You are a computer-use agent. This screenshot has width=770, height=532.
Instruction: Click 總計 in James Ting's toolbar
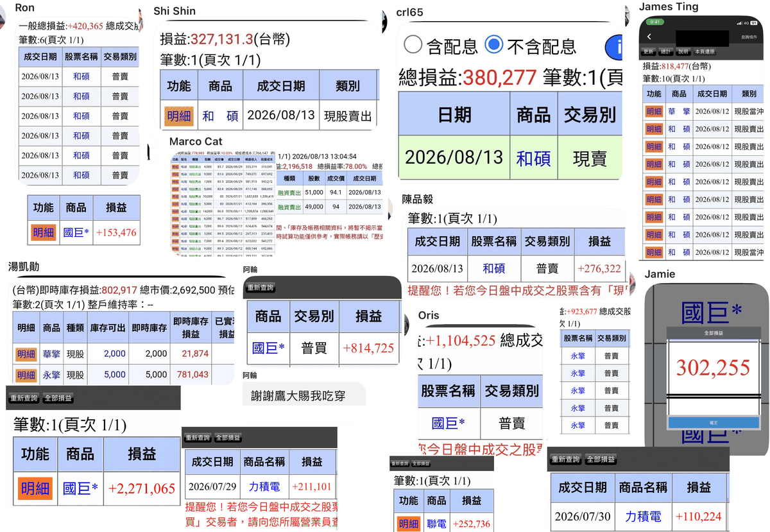click(x=665, y=51)
